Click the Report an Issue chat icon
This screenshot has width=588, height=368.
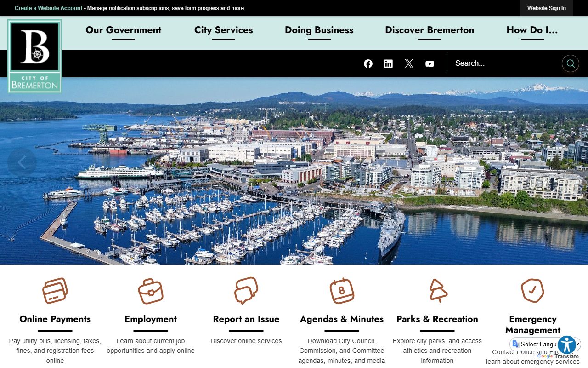(x=246, y=291)
